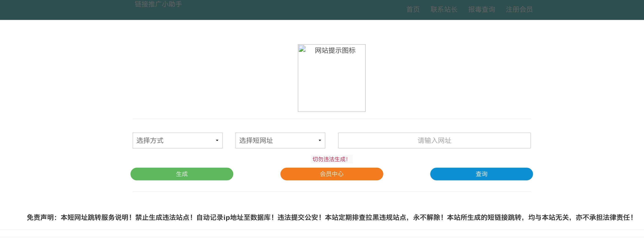
Task: Click 注册会员 in the navigation
Action: click(x=519, y=10)
